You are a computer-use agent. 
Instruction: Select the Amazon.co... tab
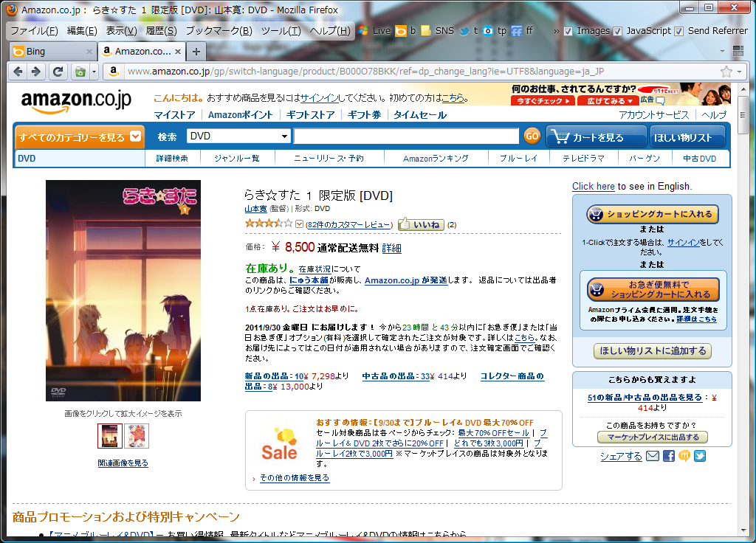click(142, 51)
